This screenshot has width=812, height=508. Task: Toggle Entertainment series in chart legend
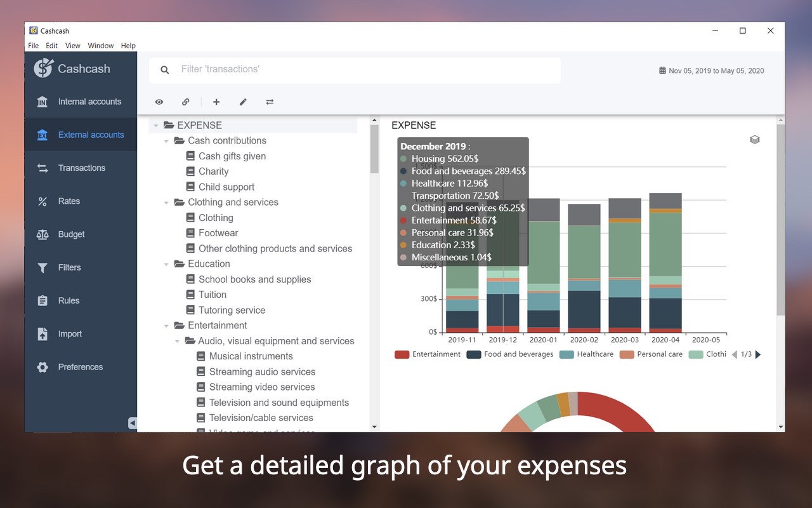pyautogui.click(x=428, y=354)
